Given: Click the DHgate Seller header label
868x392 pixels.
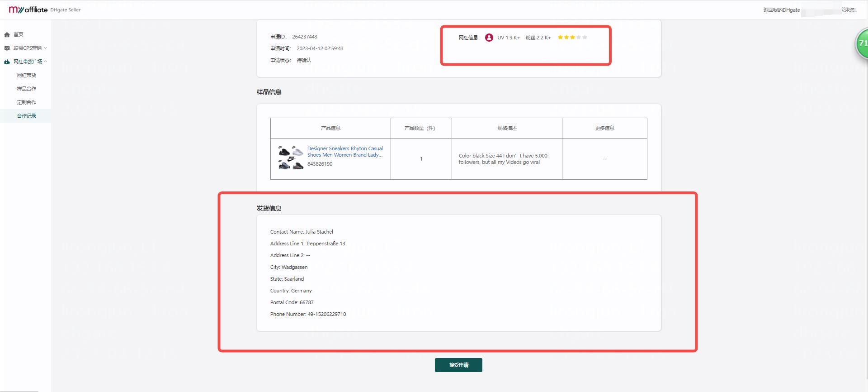Looking at the screenshot, I should click(x=66, y=10).
